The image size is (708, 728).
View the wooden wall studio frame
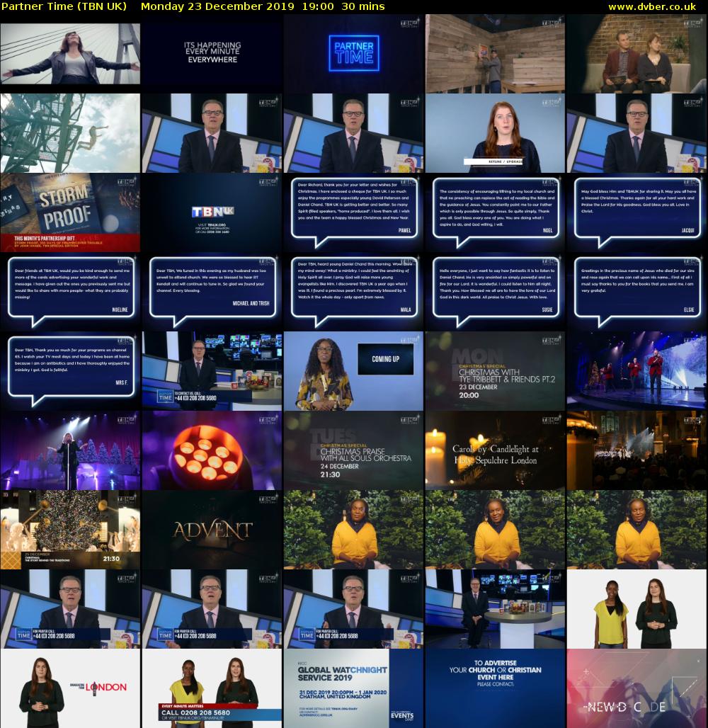[x=496, y=53]
